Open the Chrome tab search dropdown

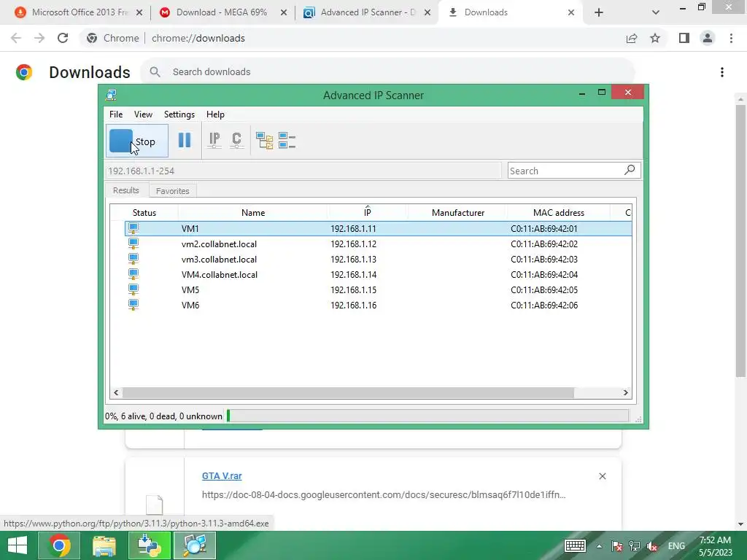(x=656, y=12)
